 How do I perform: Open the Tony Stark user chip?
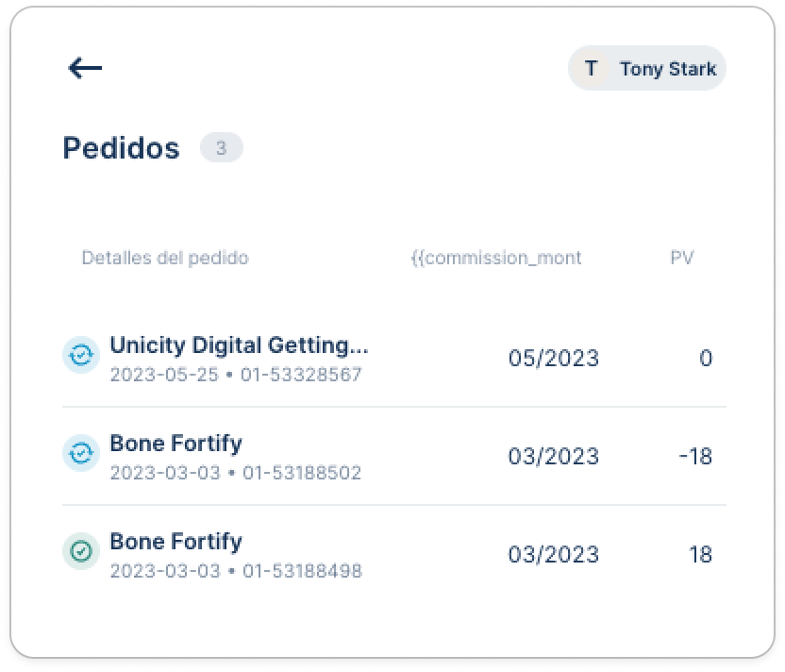[647, 68]
